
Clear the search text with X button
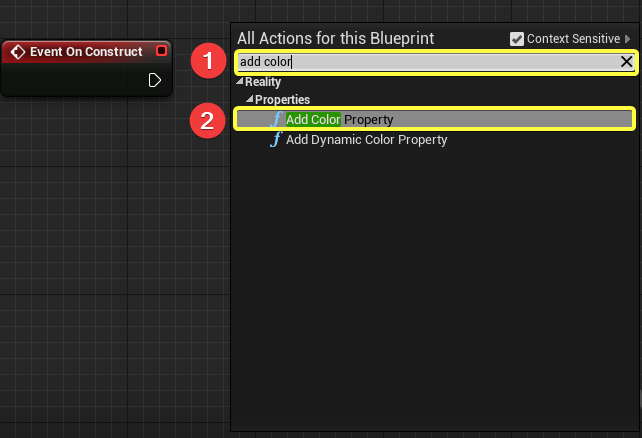click(626, 62)
